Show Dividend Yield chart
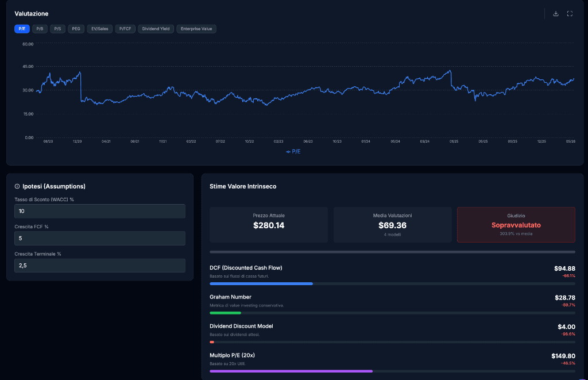This screenshot has width=588, height=380. pos(156,29)
